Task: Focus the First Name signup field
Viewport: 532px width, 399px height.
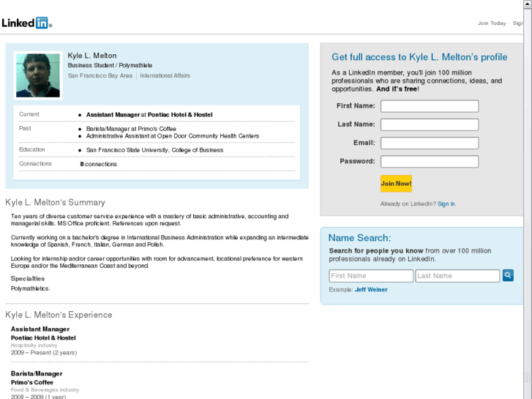Action: (430, 106)
